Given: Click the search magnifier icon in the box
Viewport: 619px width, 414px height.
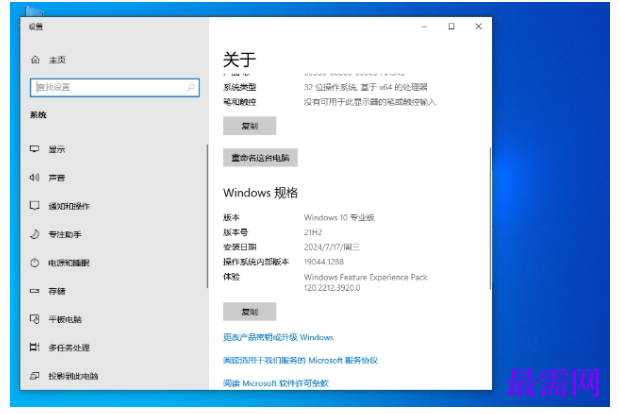Looking at the screenshot, I should pos(191,87).
